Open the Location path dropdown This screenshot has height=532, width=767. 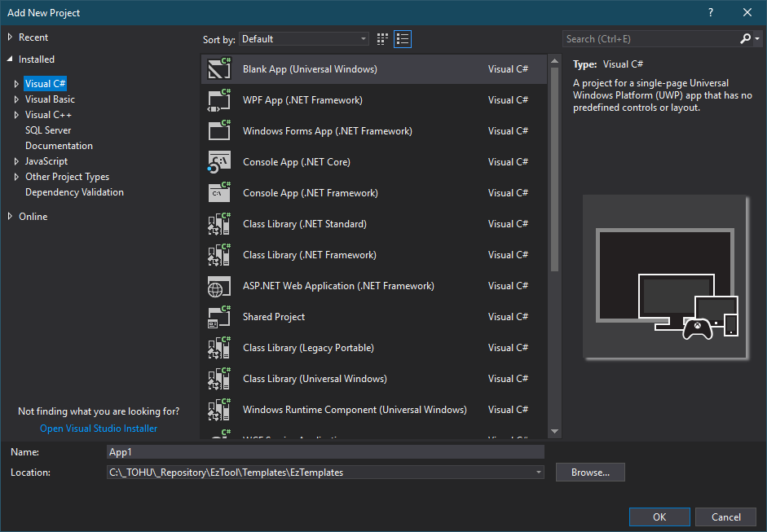point(538,473)
